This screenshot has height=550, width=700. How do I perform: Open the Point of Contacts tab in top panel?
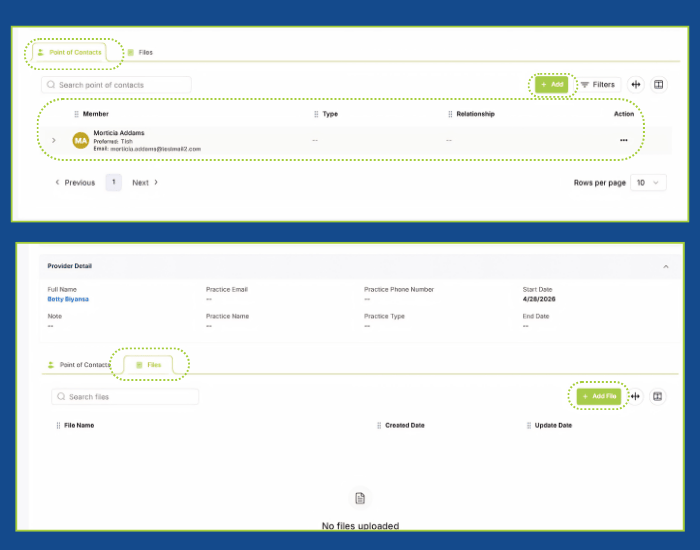[x=69, y=52]
